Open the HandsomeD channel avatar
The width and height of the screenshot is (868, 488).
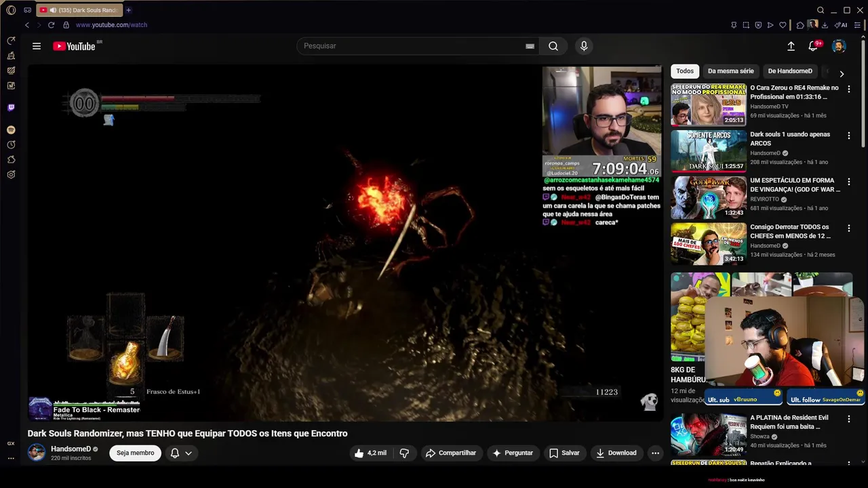(x=37, y=453)
